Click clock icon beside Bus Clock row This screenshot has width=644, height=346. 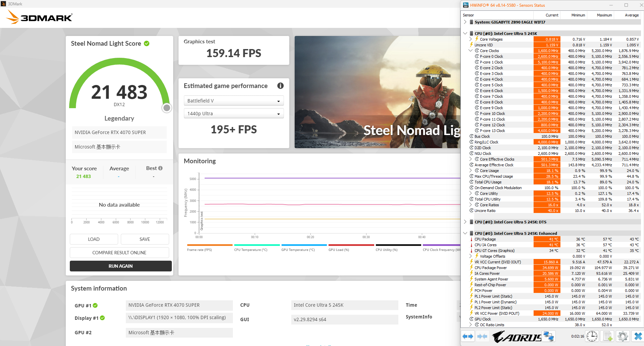click(x=471, y=136)
